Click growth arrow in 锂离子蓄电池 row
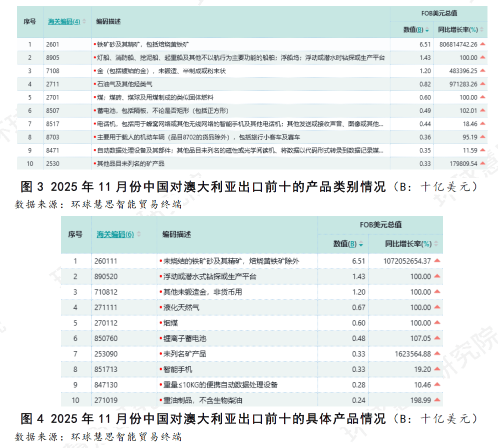Viewport: 498px width, 448px height. (x=437, y=338)
